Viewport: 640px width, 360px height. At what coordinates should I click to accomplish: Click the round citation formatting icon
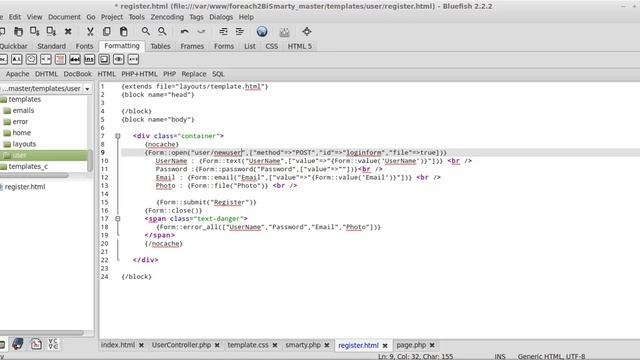(x=31, y=60)
